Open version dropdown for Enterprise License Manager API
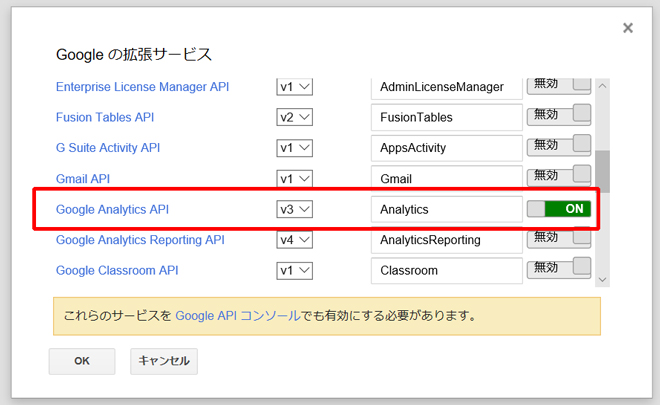 [294, 87]
